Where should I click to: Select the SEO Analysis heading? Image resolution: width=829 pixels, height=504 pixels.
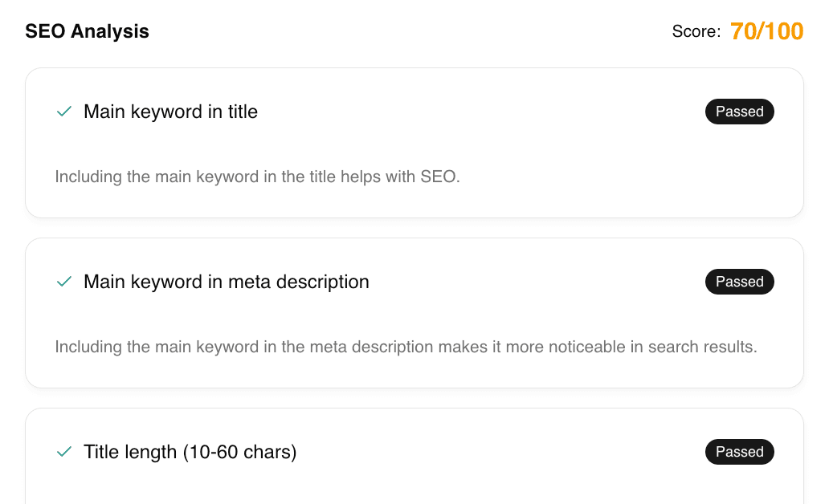click(x=88, y=31)
